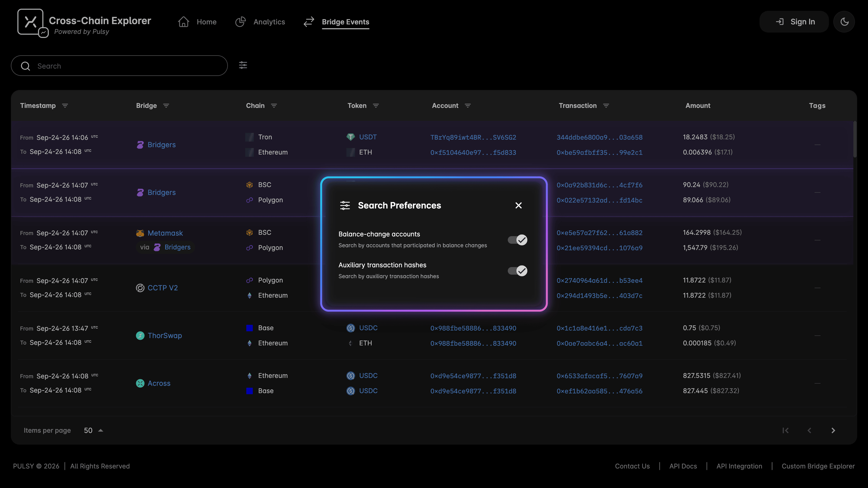The height and width of the screenshot is (488, 868).
Task: Open transaction 0x2740964a61d...b53ee4
Action: pos(599,281)
